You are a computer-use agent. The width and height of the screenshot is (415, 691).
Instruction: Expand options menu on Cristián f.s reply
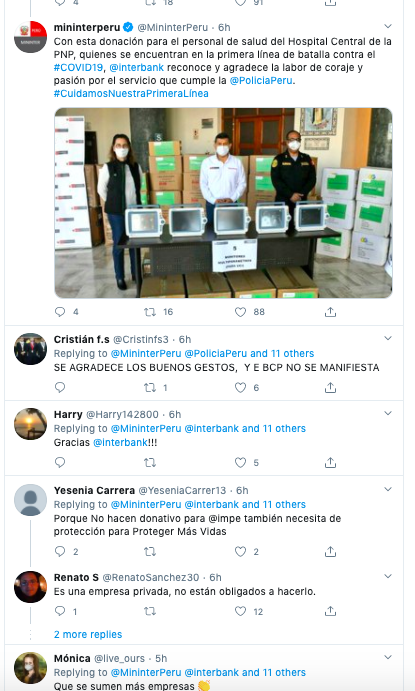(388, 338)
